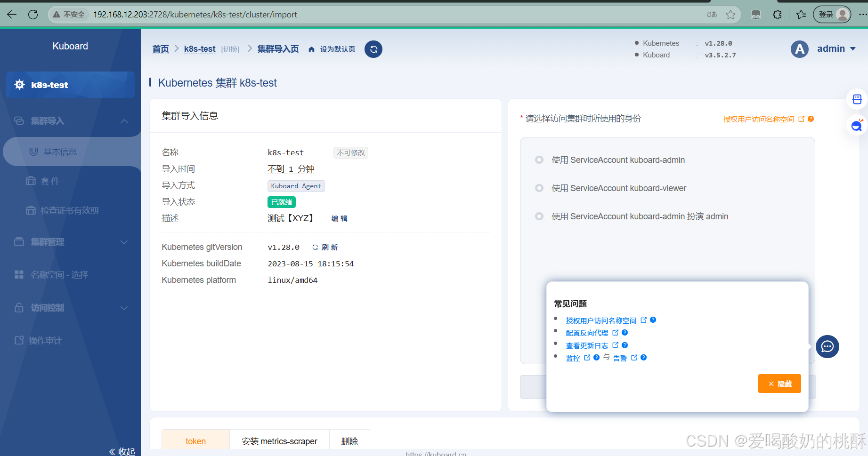
Task: Click the browser address bar URL
Action: pyautogui.click(x=195, y=15)
